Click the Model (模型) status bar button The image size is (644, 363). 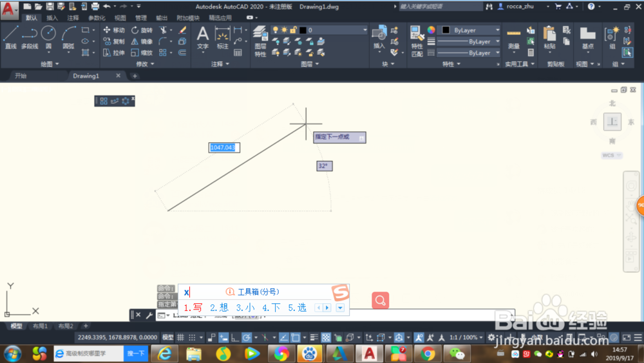[168, 337]
